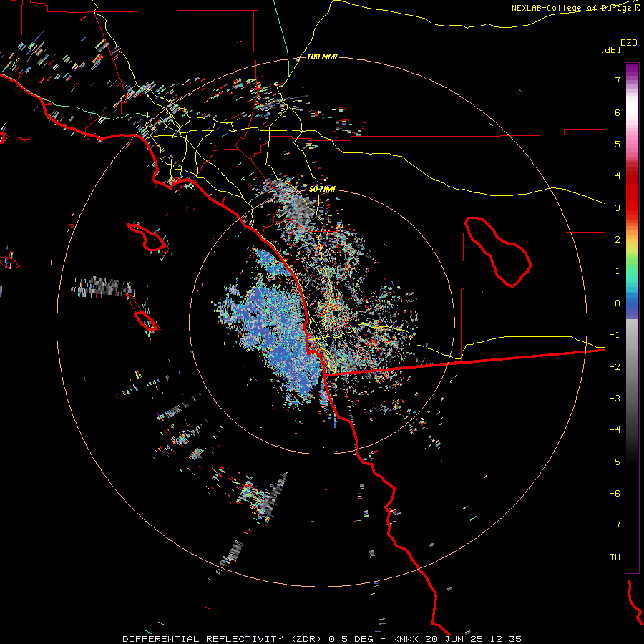Click the 3 dB scale label

coord(618,208)
